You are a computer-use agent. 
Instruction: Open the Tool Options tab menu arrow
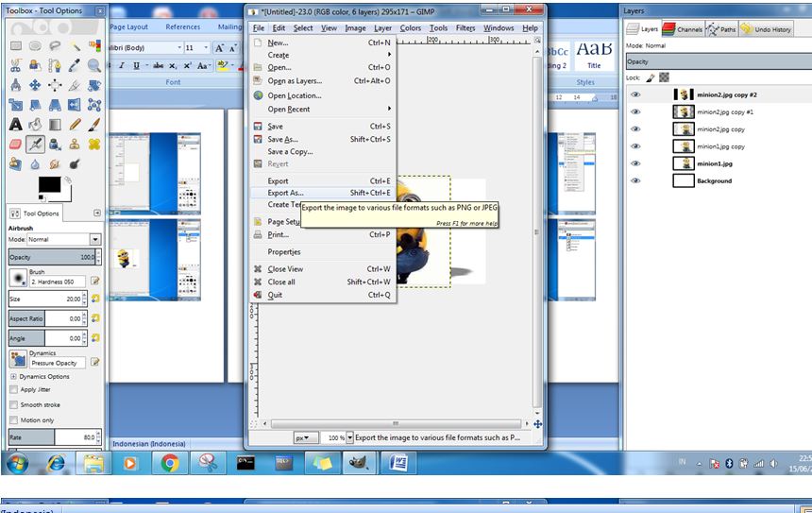(x=97, y=213)
